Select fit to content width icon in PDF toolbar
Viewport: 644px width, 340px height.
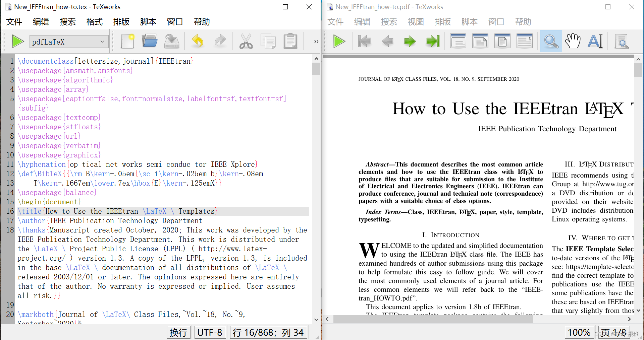pyautogui.click(x=525, y=41)
